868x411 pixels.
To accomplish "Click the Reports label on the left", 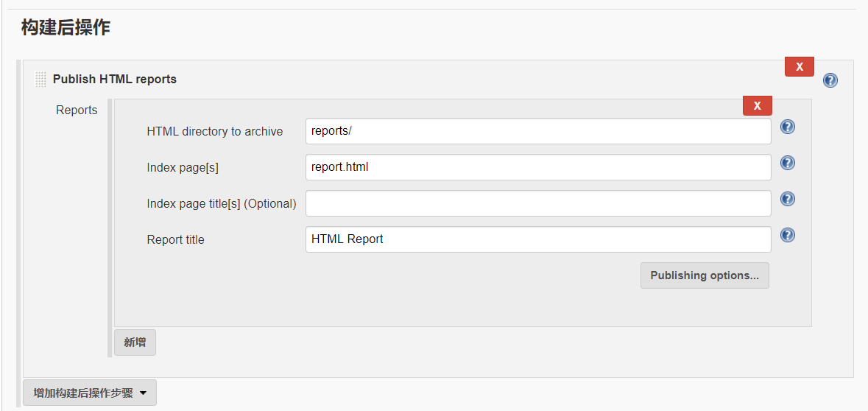I will coord(77,110).
